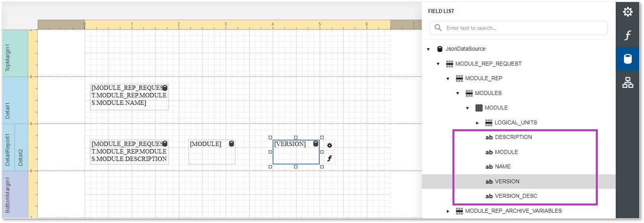Select the VERSION_DESC field
This screenshot has width=644, height=223.
pos(516,196)
